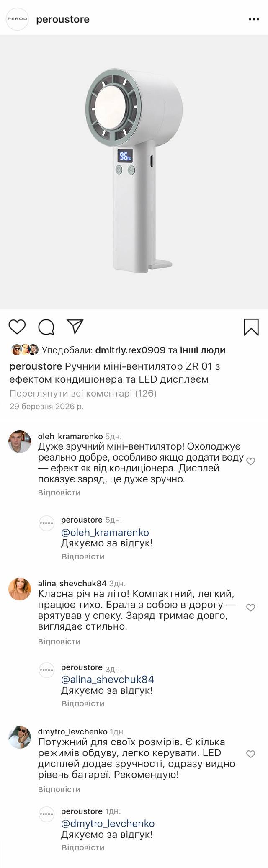Open peroustore username in the post header
This screenshot has width=268, height=868.
tap(63, 19)
